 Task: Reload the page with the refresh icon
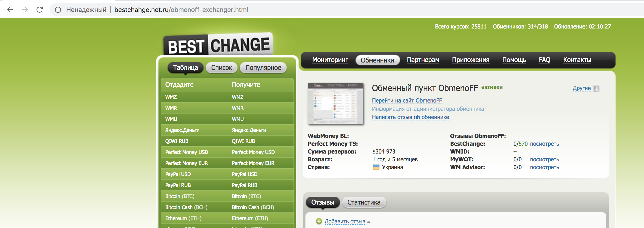[x=40, y=10]
